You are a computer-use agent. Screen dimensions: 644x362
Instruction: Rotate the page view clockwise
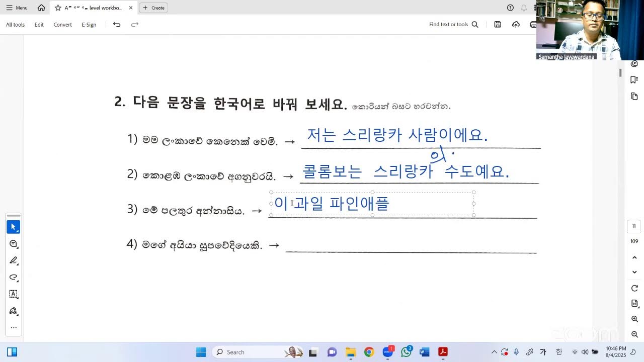tap(634, 288)
